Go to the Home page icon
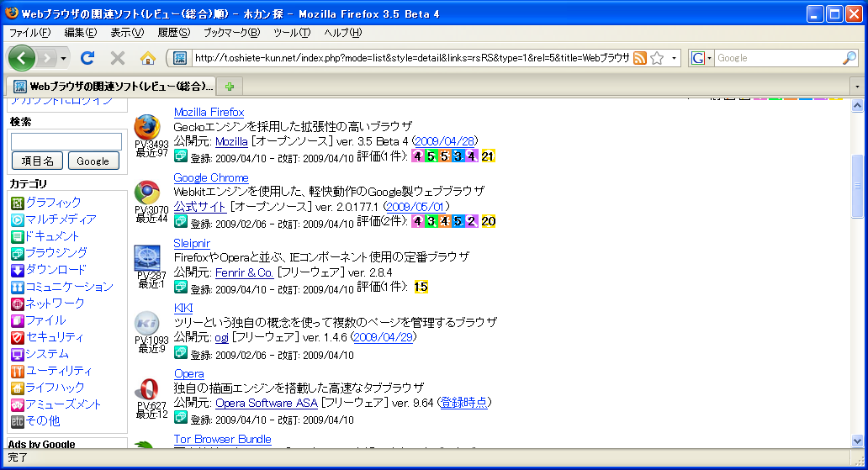The height and width of the screenshot is (470, 868). 148,57
